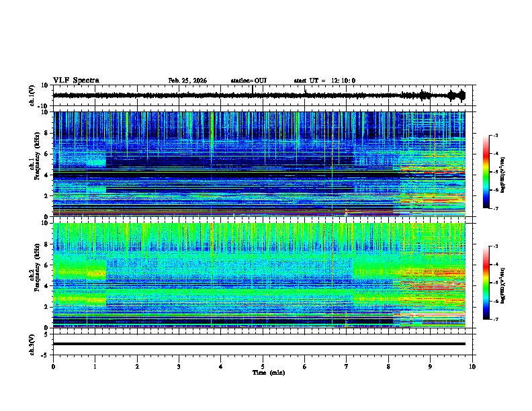This screenshot has width=532, height=411.
Task: Click time axis tick label "1"
Action: coord(95,367)
